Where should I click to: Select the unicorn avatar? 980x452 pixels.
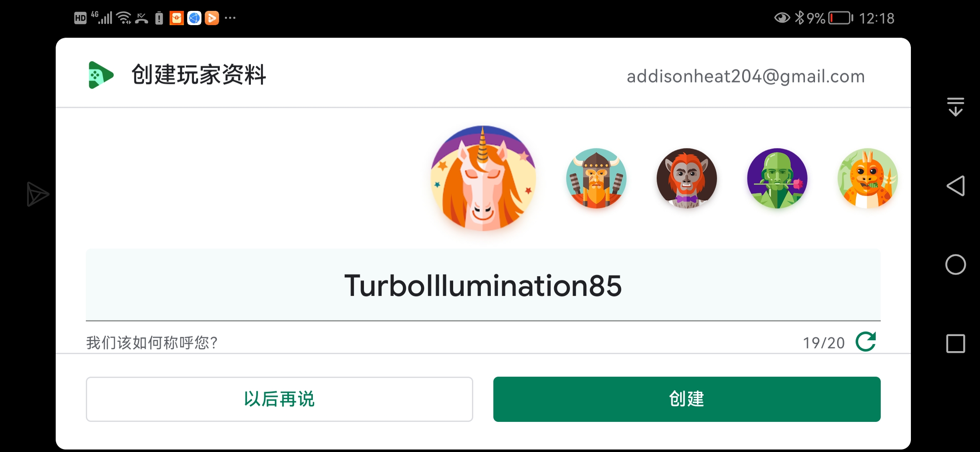[x=483, y=178]
